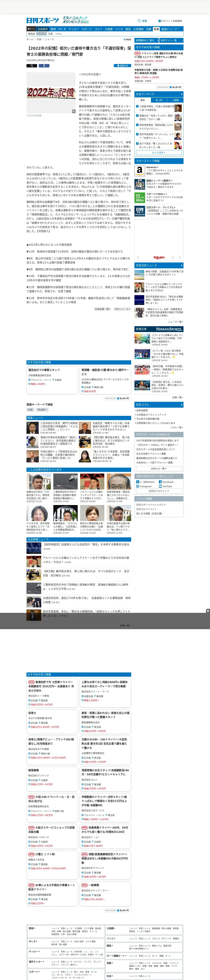Go to home icon in the navigation bar
The image size is (210, 980).
click(31, 29)
